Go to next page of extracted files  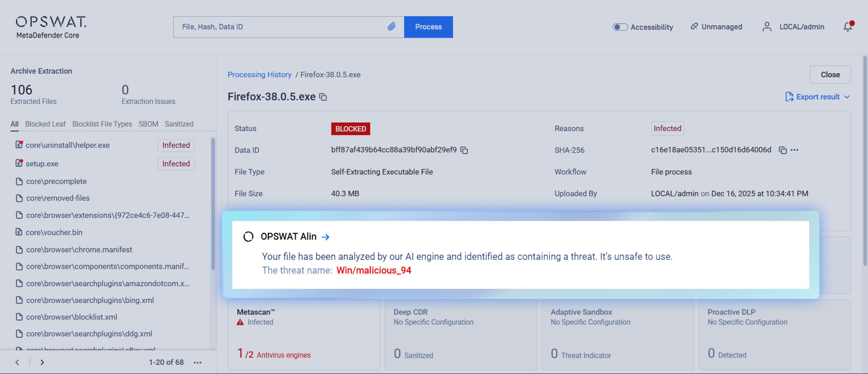pos(42,363)
